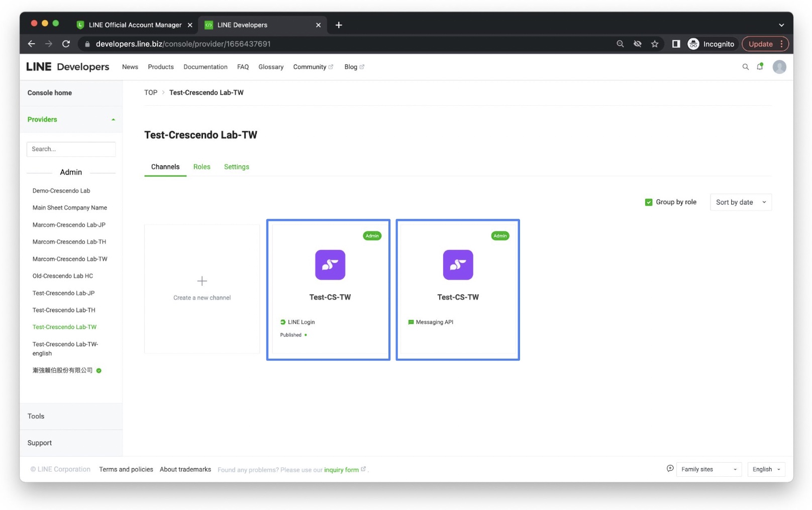Image resolution: width=812 pixels, height=510 pixels.
Task: Click Create a new channel
Action: [201, 289]
